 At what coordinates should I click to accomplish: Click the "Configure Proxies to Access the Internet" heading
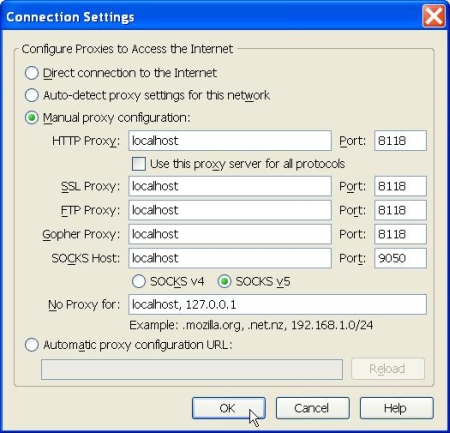[x=127, y=49]
